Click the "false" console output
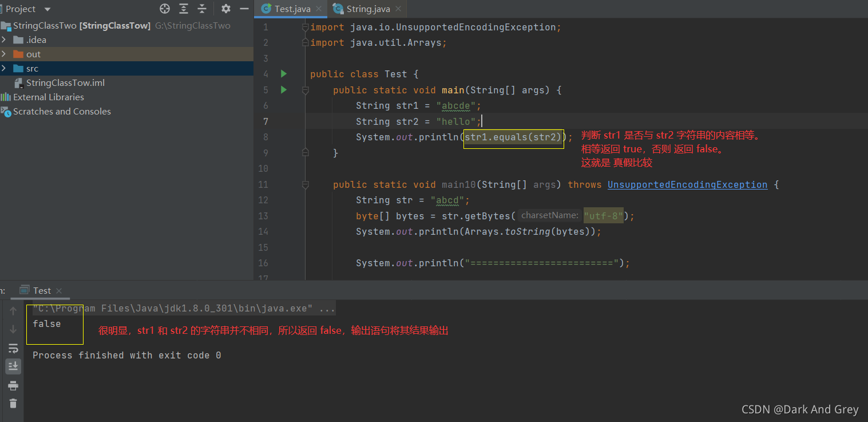The width and height of the screenshot is (868, 422). coord(46,324)
